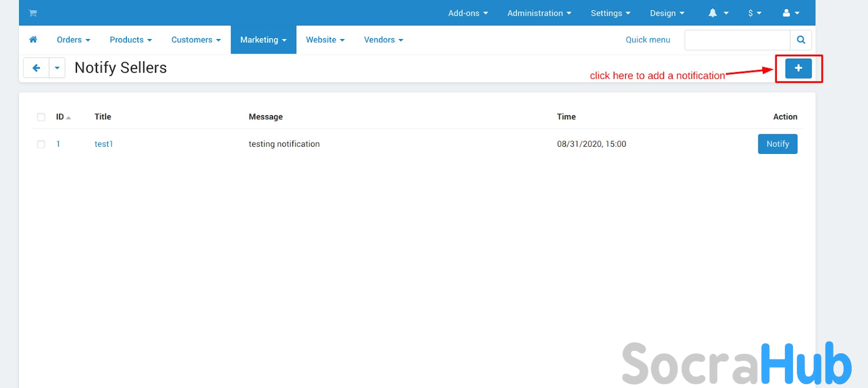Open the Administration menu
This screenshot has width=868, height=388.
pyautogui.click(x=539, y=13)
